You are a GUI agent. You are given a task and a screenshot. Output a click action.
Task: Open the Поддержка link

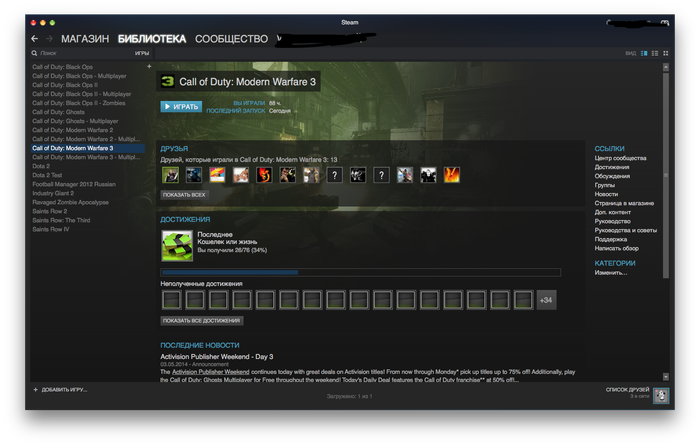coord(611,239)
